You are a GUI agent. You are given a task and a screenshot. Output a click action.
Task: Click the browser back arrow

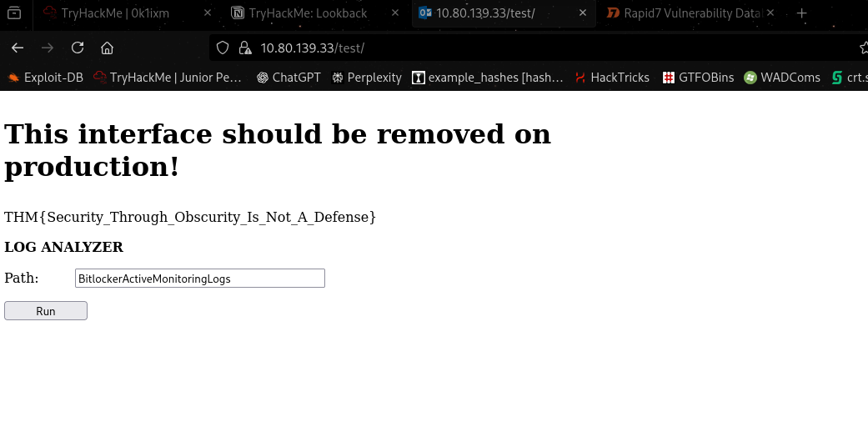click(x=18, y=48)
